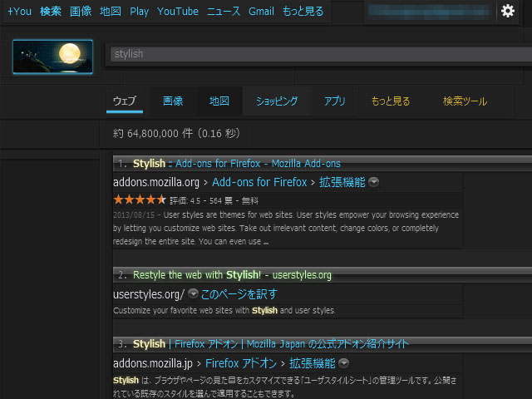Screen dimensions: 532x399
Task: Select the ウェブ results tab
Action: [x=124, y=101]
